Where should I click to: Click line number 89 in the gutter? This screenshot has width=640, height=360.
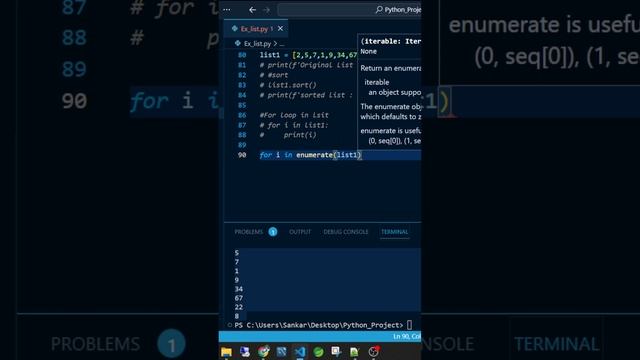tap(242, 145)
